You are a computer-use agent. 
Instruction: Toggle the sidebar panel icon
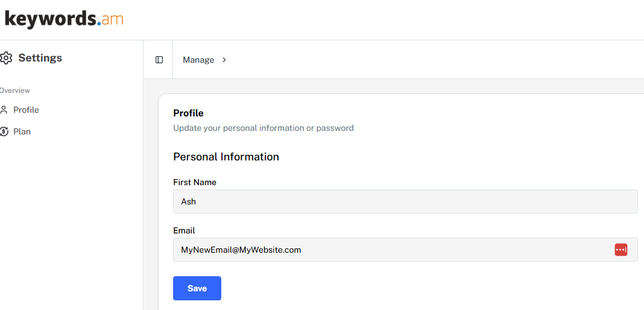coord(159,60)
